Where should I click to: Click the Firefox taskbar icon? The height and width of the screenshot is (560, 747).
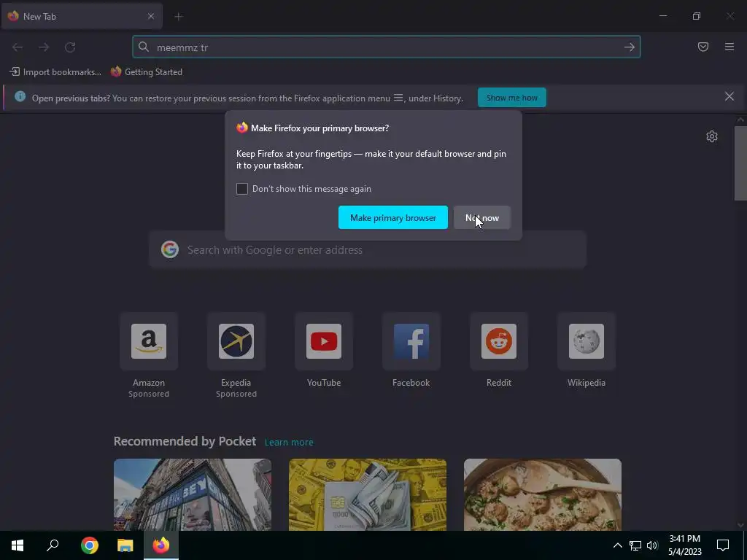pyautogui.click(x=161, y=545)
